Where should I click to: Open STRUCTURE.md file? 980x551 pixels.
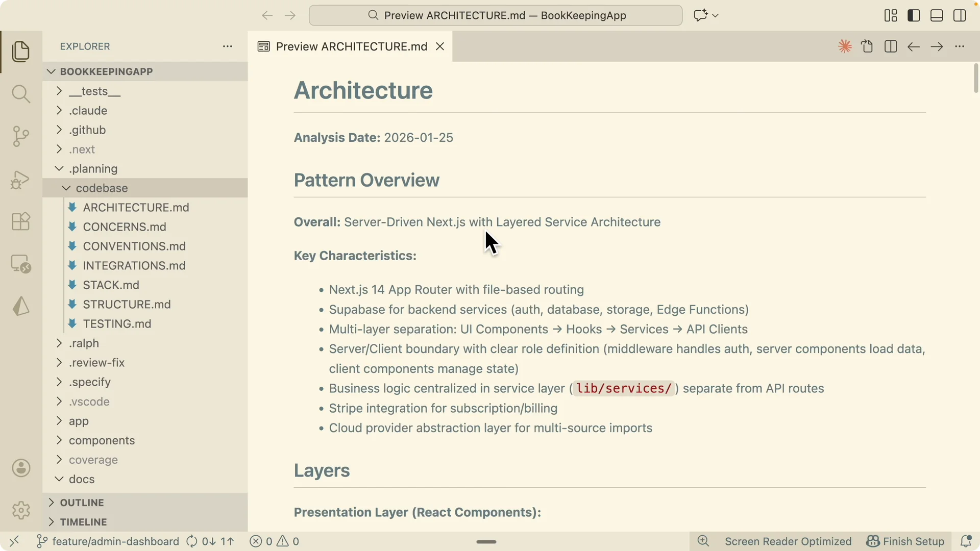click(x=145, y=305)
